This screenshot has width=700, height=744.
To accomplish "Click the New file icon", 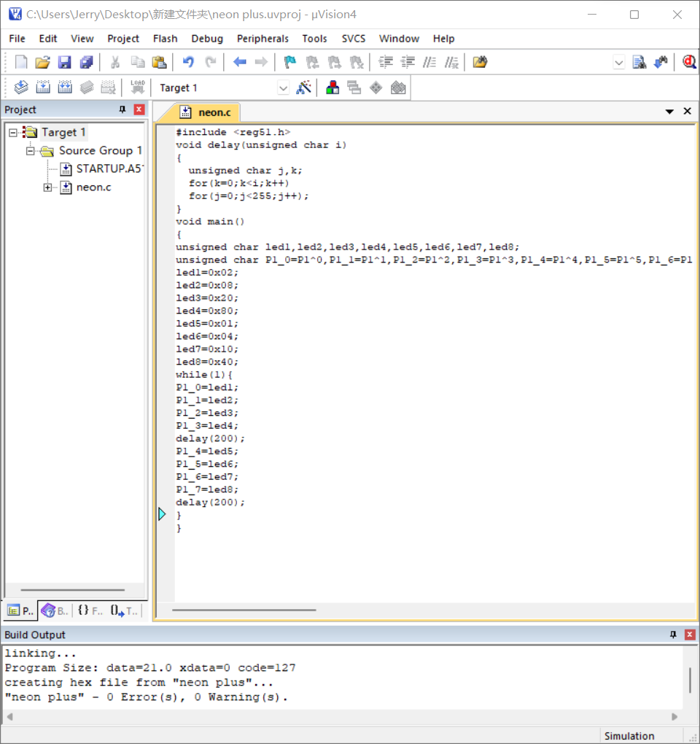I will 21,63.
